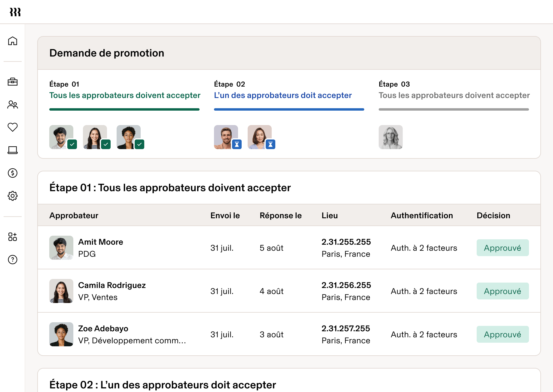
Task: Open the payroll dollar icon
Action: 13,173
